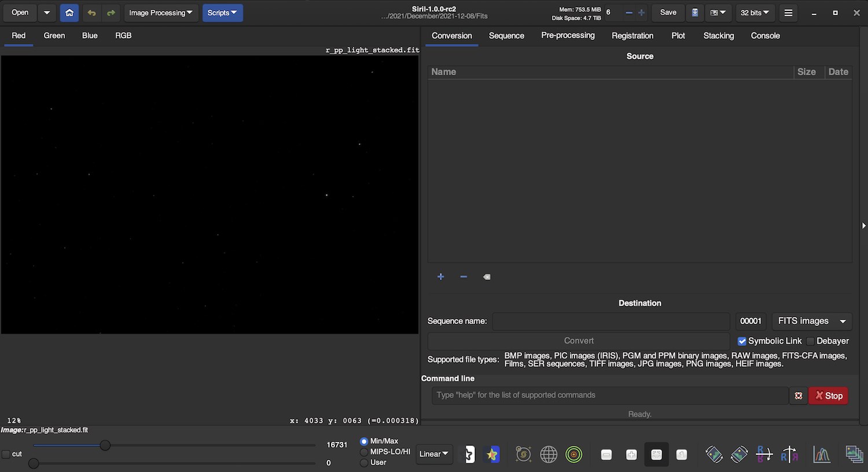The height and width of the screenshot is (472, 868).
Task: Enable the Debayer checkbox
Action: [x=810, y=341]
